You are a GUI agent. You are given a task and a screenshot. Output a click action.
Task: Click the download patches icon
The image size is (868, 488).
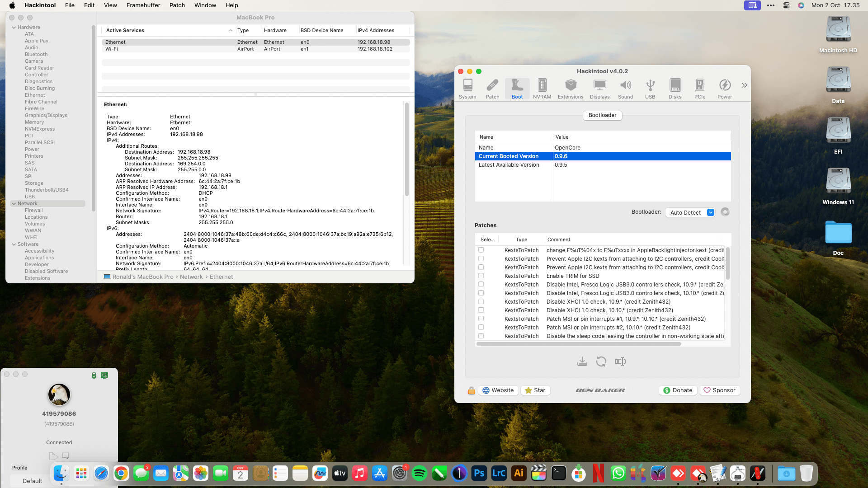[x=582, y=361]
